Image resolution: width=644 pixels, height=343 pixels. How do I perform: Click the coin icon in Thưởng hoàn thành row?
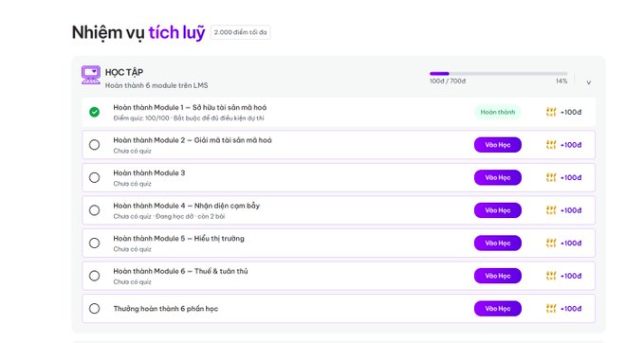click(x=551, y=309)
